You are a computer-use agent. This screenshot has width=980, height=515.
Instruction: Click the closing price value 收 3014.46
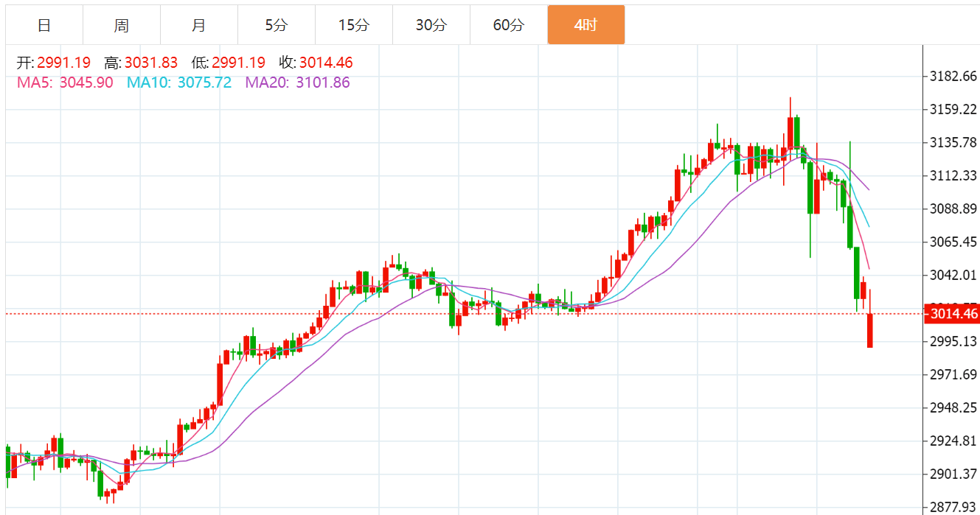coord(326,63)
